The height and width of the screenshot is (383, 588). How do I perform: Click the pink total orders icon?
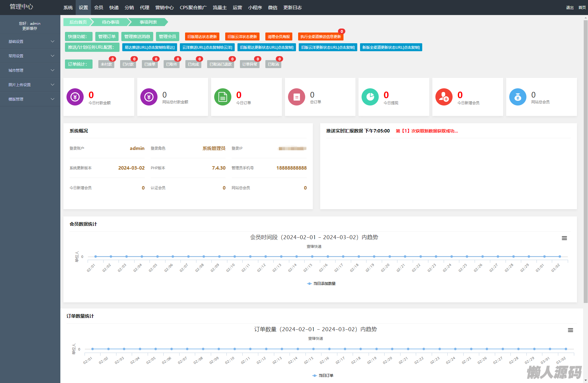[x=296, y=97]
